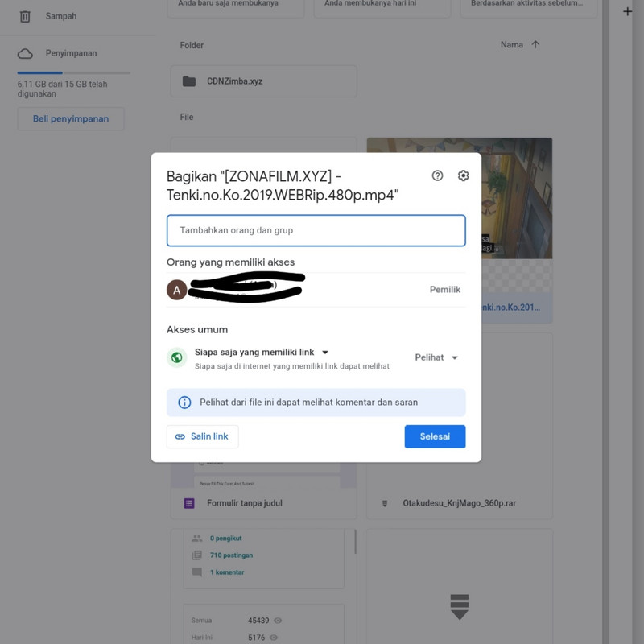Click the eye icon next to 45439
The image size is (644, 644).
pyautogui.click(x=278, y=620)
